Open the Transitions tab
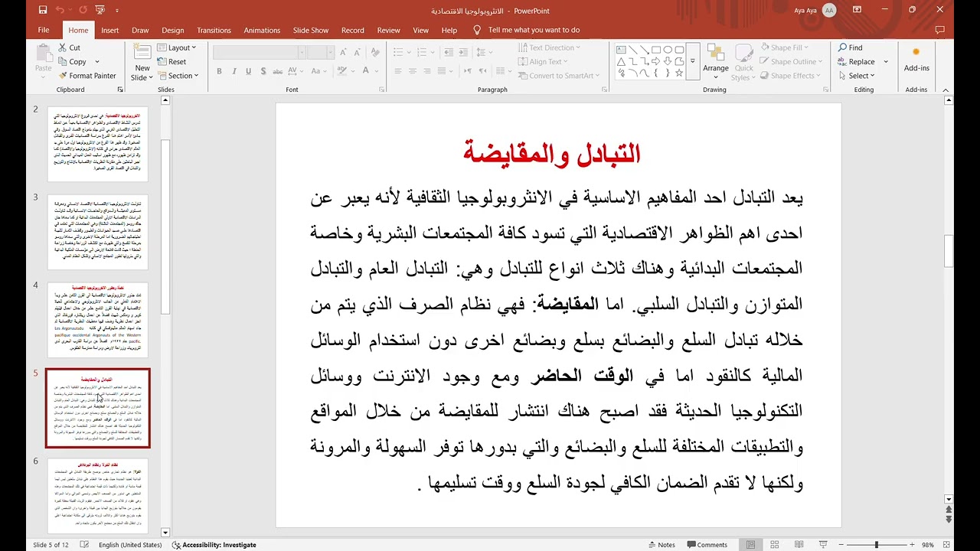 coord(214,30)
